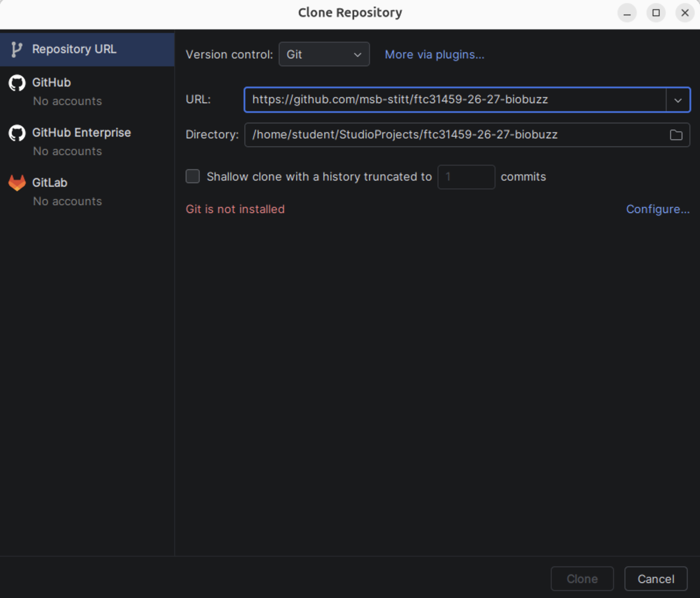Image resolution: width=700 pixels, height=598 pixels.
Task: Click the GitLab fox icon
Action: point(17,183)
